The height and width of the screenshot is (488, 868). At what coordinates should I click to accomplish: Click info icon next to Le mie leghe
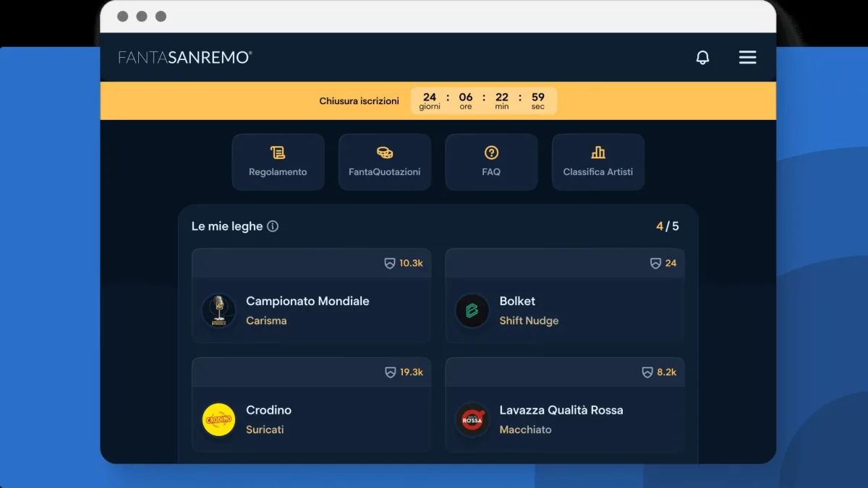[x=273, y=226]
